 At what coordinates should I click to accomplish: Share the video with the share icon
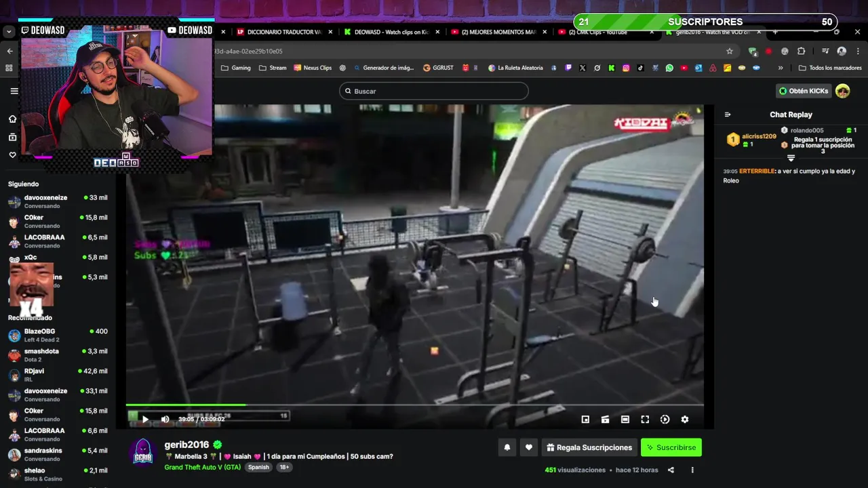(671, 470)
